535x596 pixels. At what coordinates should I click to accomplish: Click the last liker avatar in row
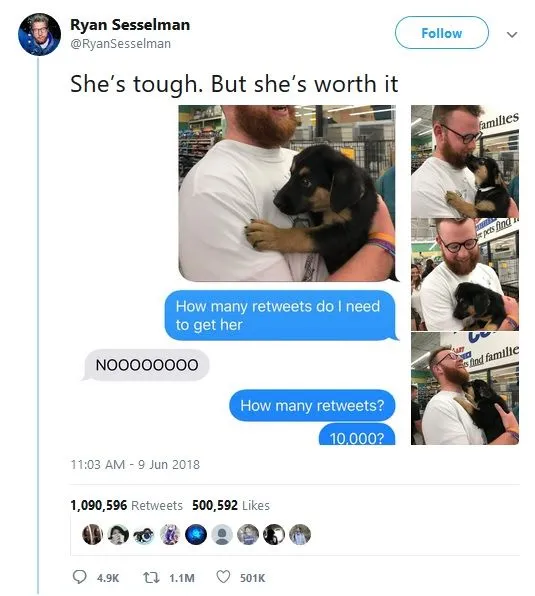point(300,534)
